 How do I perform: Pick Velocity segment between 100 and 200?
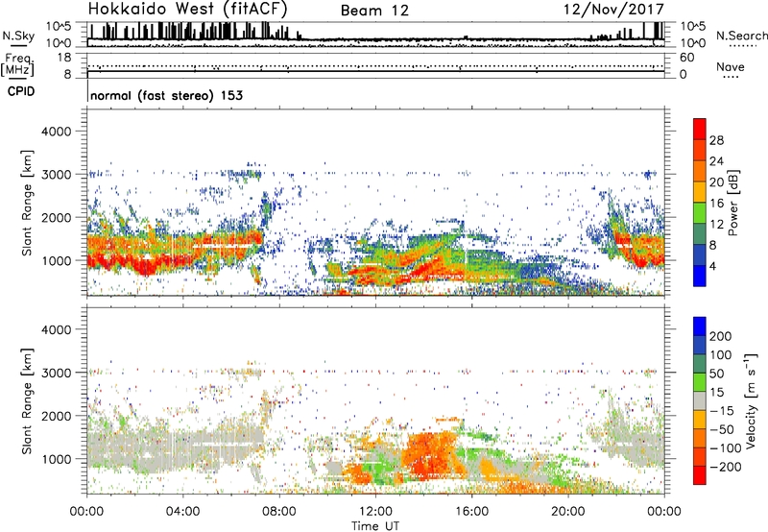pos(700,345)
